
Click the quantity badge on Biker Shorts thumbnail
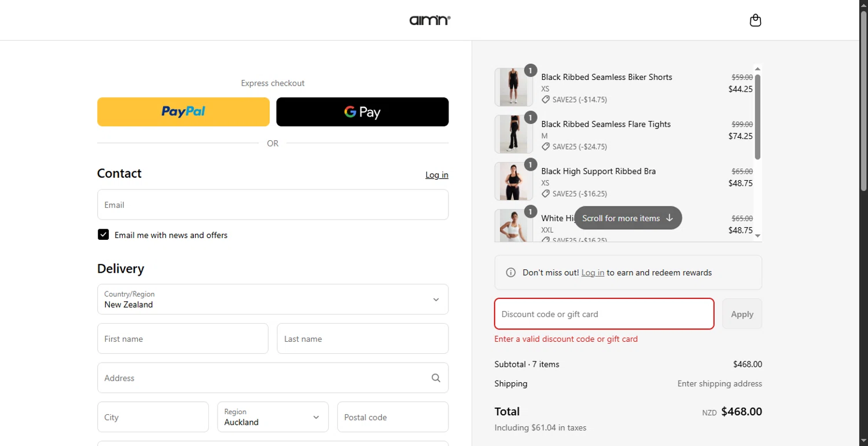(x=531, y=71)
